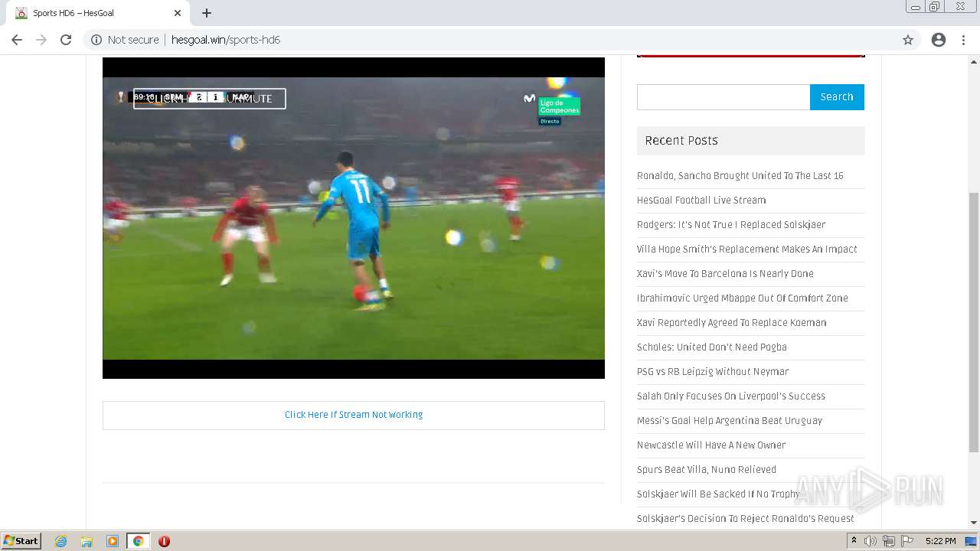
Task: Open the Action Center flag icon
Action: (907, 541)
